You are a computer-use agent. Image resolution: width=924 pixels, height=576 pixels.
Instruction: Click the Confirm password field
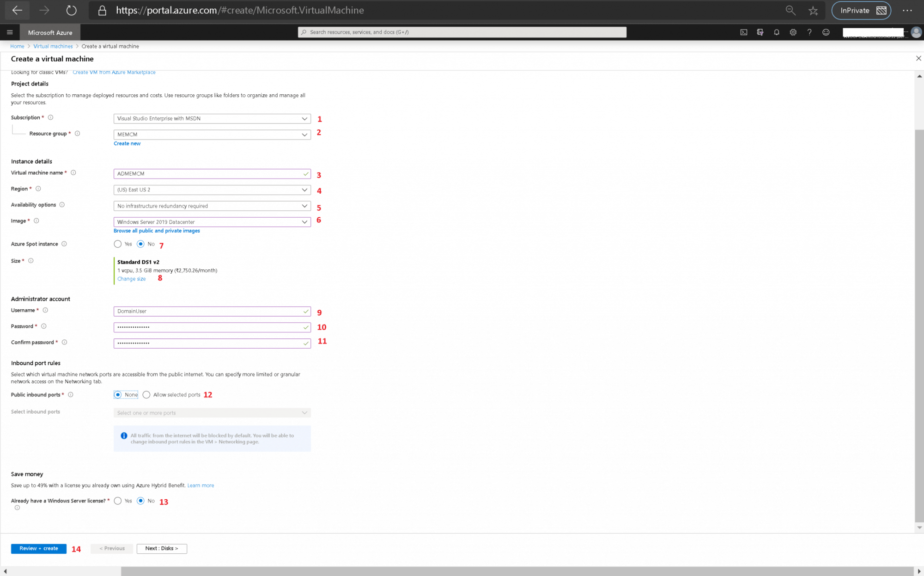[212, 343]
